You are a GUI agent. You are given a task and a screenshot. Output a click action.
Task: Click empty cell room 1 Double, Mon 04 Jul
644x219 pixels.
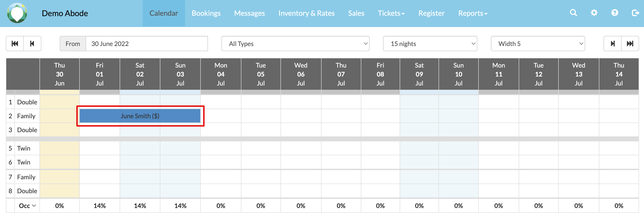[221, 102]
